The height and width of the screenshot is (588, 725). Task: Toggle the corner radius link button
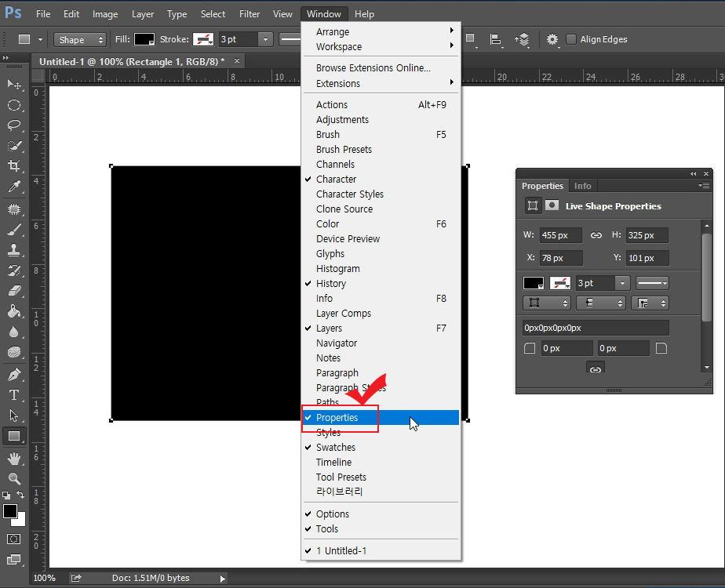click(x=596, y=369)
